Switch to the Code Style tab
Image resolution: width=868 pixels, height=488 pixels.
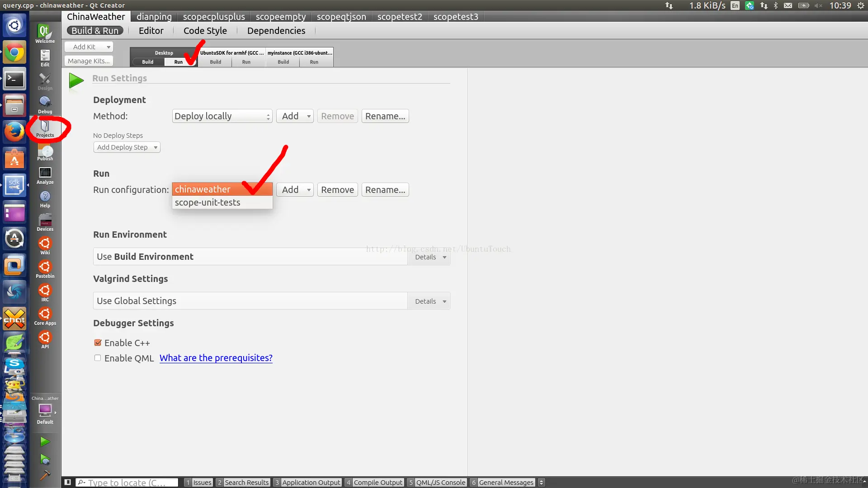click(x=205, y=31)
